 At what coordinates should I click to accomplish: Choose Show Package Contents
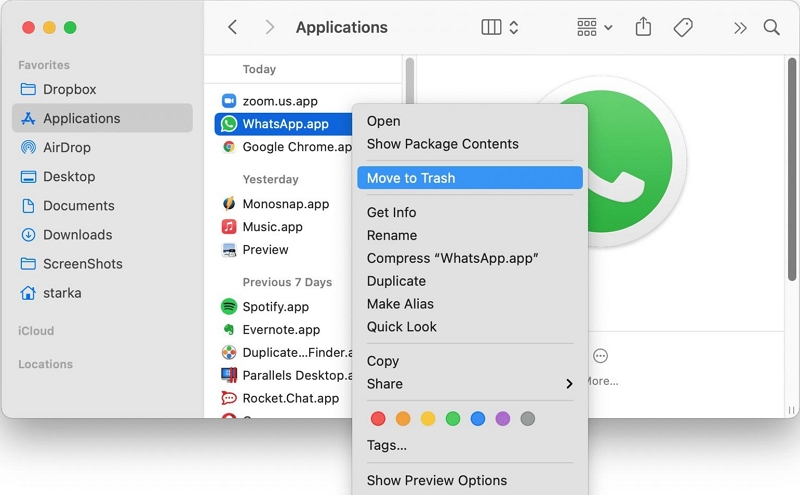click(x=469, y=144)
